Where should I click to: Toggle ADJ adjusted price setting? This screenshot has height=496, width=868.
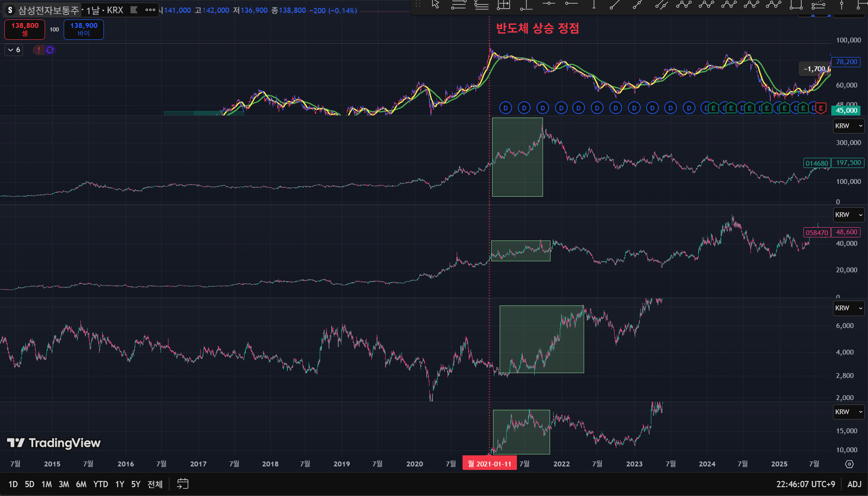pos(854,484)
